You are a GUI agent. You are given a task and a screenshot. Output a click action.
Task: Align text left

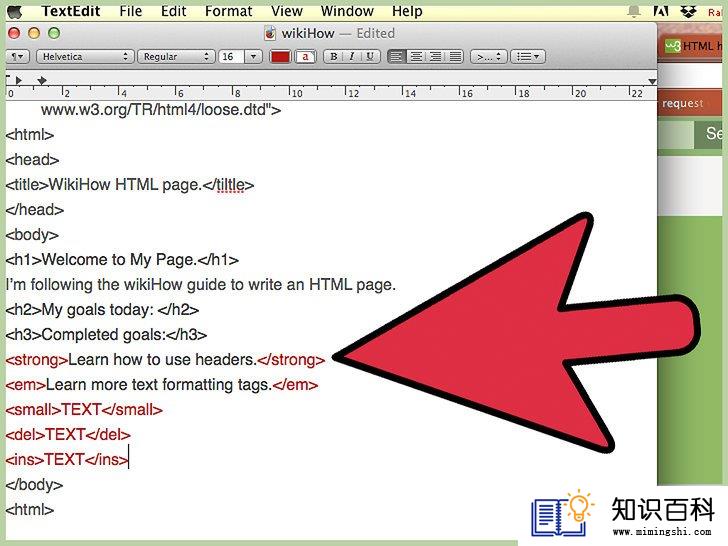[396, 57]
